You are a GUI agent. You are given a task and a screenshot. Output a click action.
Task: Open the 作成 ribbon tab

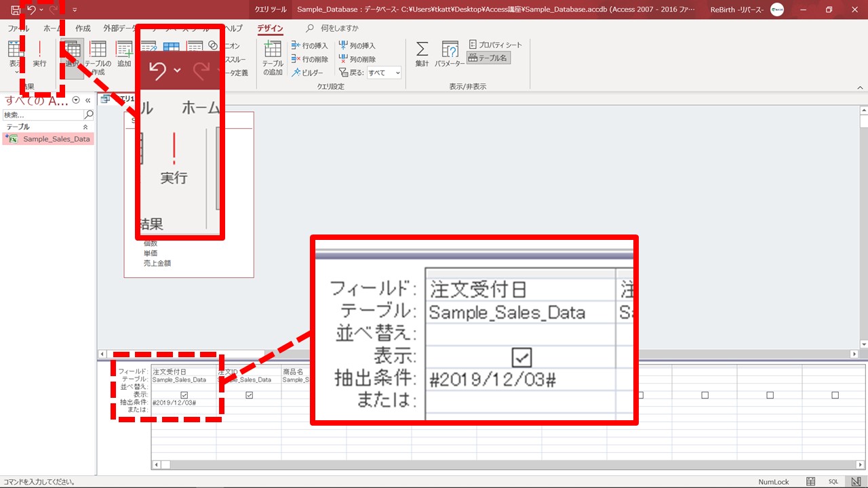83,28
